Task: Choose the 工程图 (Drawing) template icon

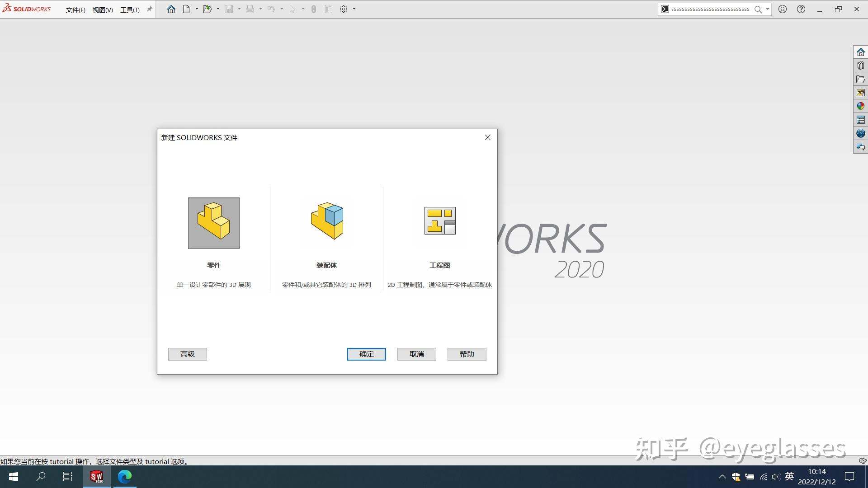Action: click(x=439, y=221)
